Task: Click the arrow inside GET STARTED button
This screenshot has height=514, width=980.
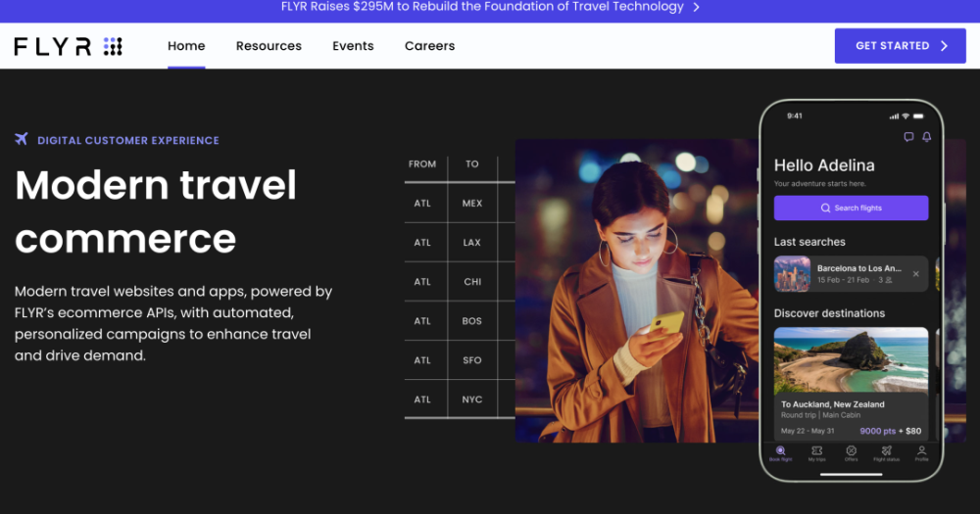Action: [x=945, y=46]
